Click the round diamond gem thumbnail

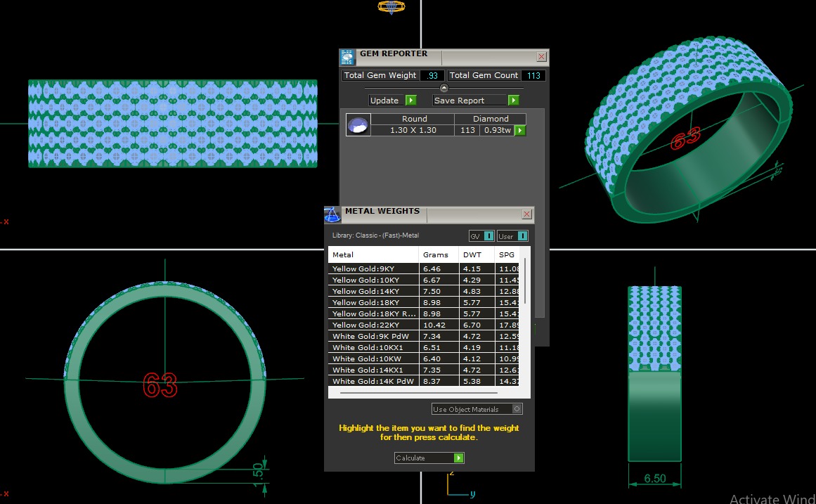click(x=358, y=125)
